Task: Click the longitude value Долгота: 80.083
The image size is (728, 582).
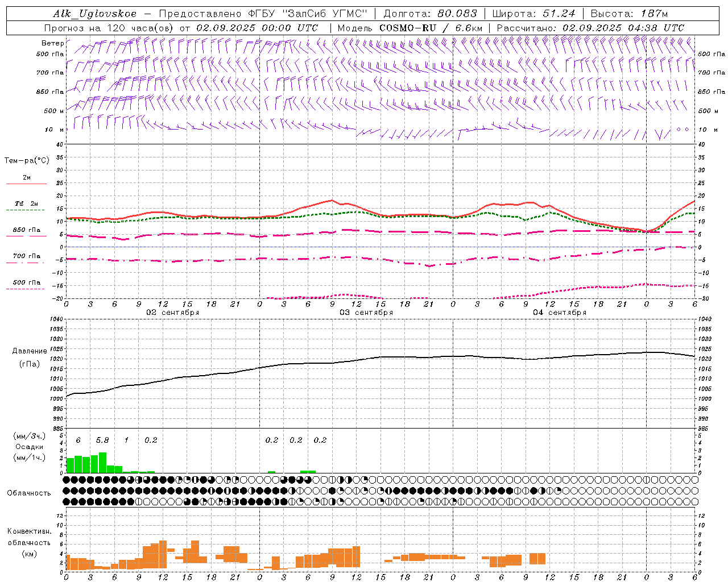Action: click(x=431, y=14)
